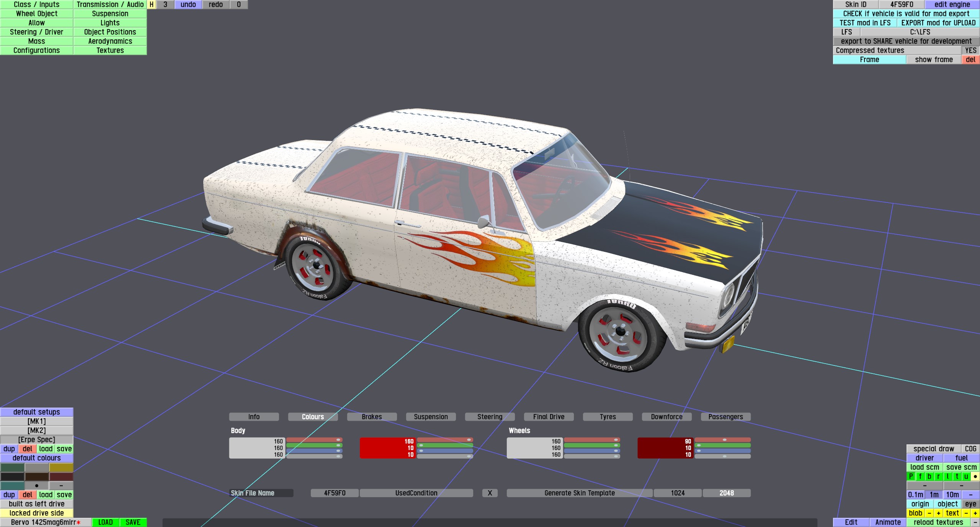Click the eye view mode button

pos(970,504)
